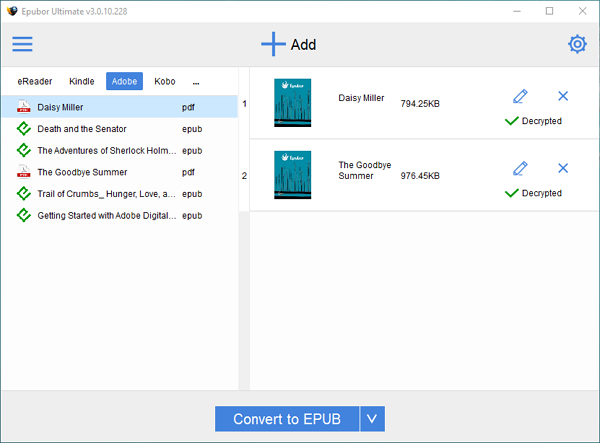The height and width of the screenshot is (443, 600).
Task: Click the PDF icon beside The Goodbye Summer
Action: pos(24,172)
